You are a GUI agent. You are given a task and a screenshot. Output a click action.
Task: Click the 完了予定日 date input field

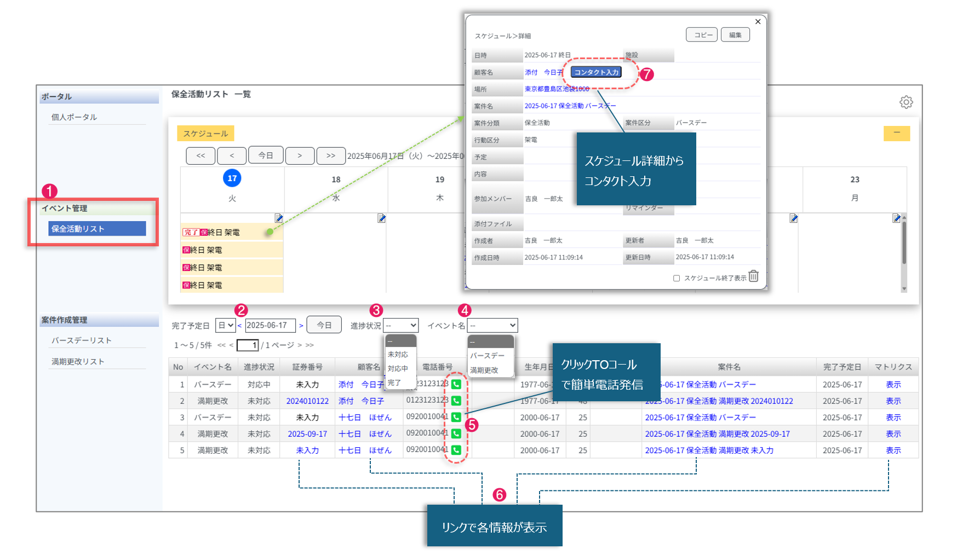coord(270,325)
